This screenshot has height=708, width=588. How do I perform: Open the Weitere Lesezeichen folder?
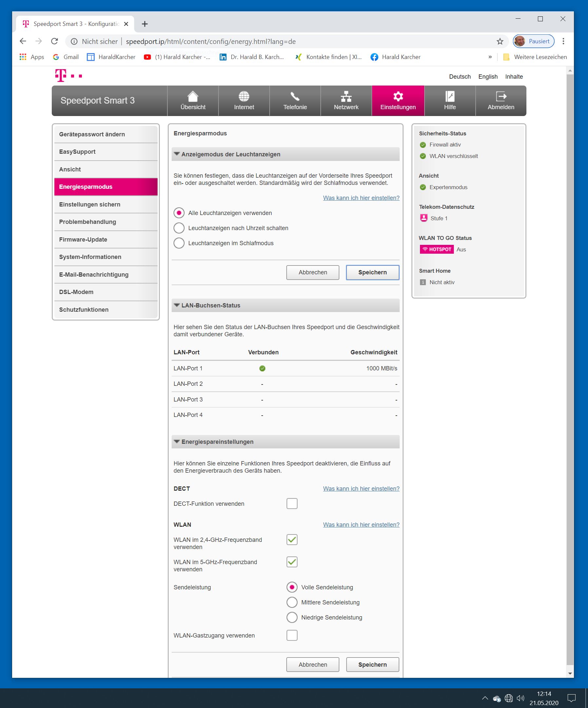tap(535, 57)
